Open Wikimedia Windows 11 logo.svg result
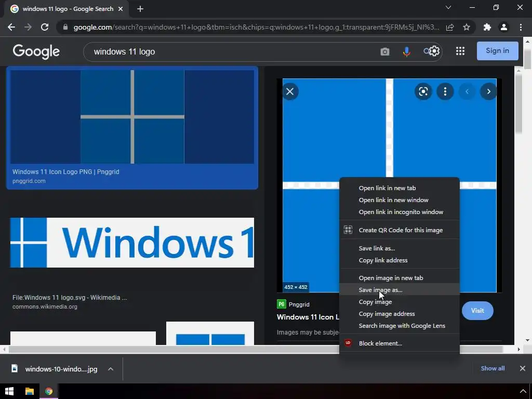532x399 pixels. 70,298
